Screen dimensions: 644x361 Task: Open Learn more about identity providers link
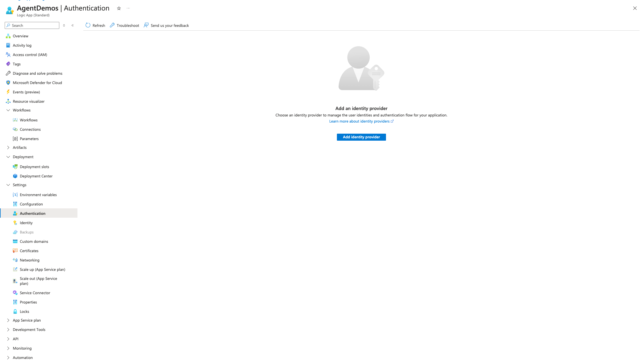[x=360, y=121]
